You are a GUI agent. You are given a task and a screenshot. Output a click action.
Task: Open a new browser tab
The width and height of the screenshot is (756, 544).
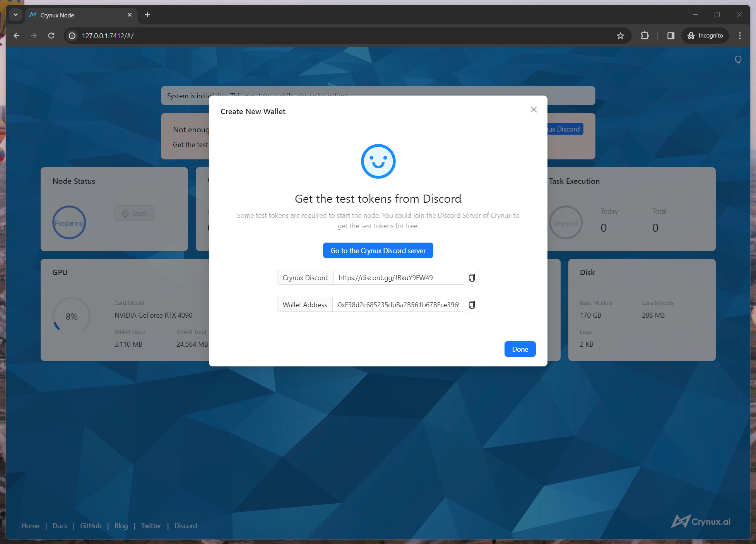tap(147, 15)
